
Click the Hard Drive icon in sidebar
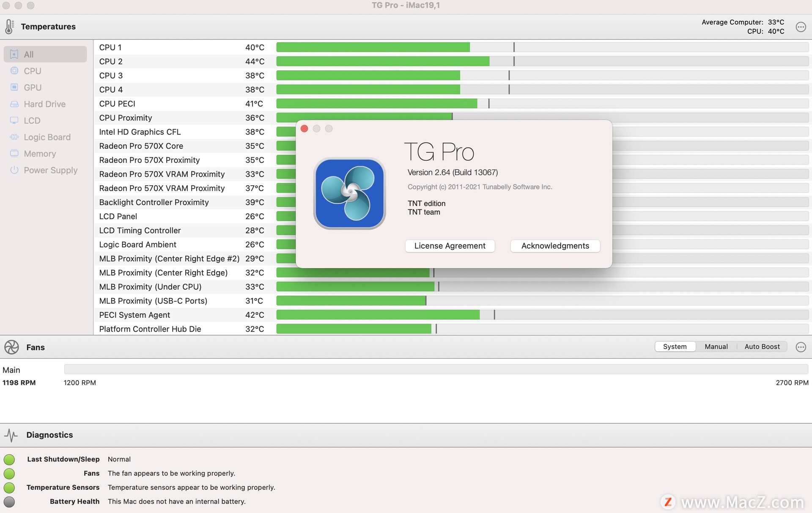pos(14,104)
